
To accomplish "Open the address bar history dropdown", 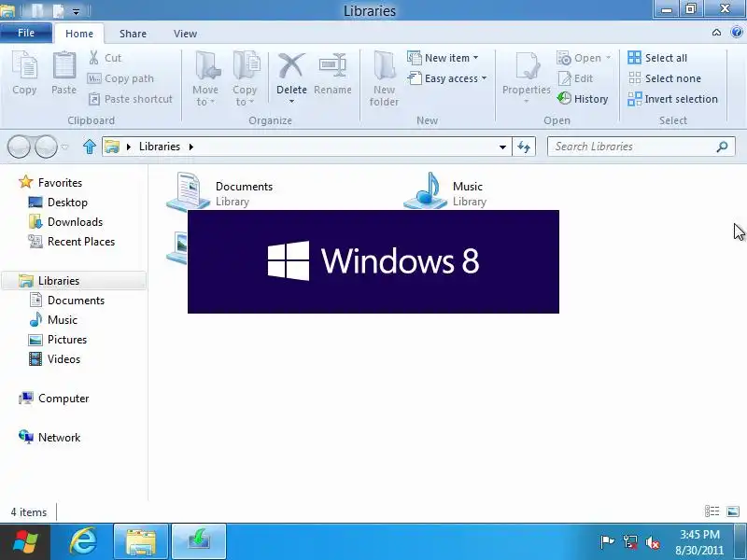I will click(502, 147).
